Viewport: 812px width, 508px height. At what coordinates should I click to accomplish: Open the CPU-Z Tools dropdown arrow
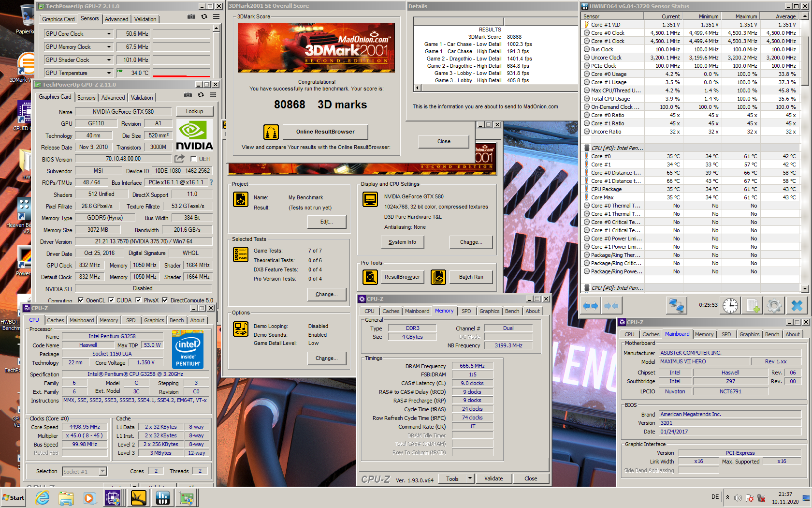pyautogui.click(x=469, y=478)
